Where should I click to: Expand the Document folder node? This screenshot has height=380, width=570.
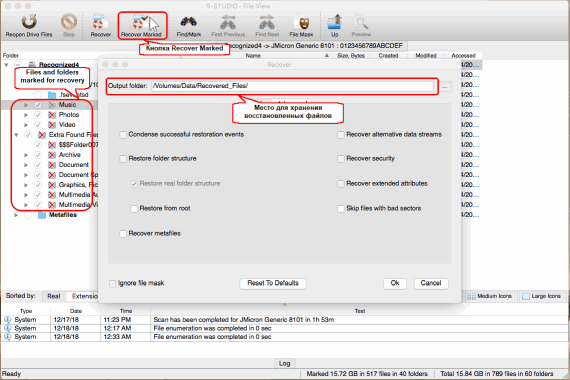(26, 165)
